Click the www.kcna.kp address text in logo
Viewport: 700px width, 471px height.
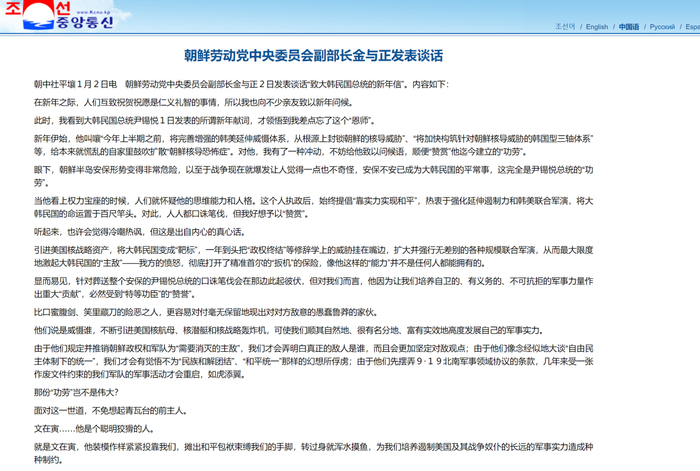click(93, 13)
